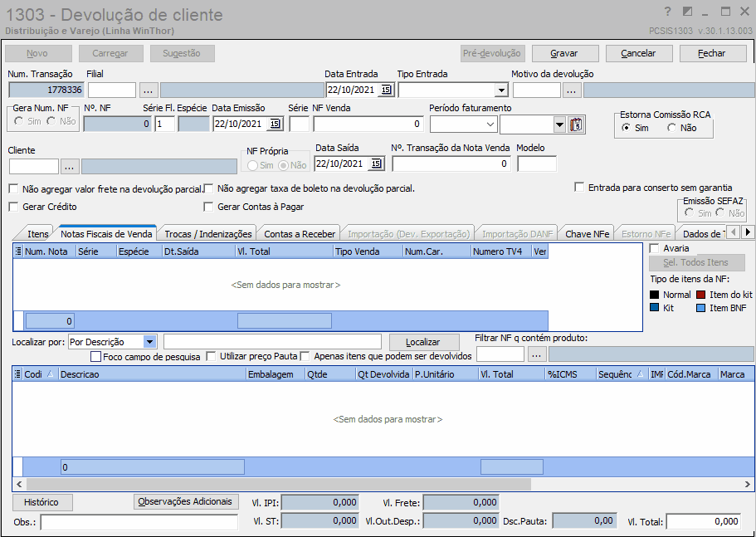This screenshot has width=756, height=537.
Task: Click light blue Item BNF swatch
Action: coord(701,308)
